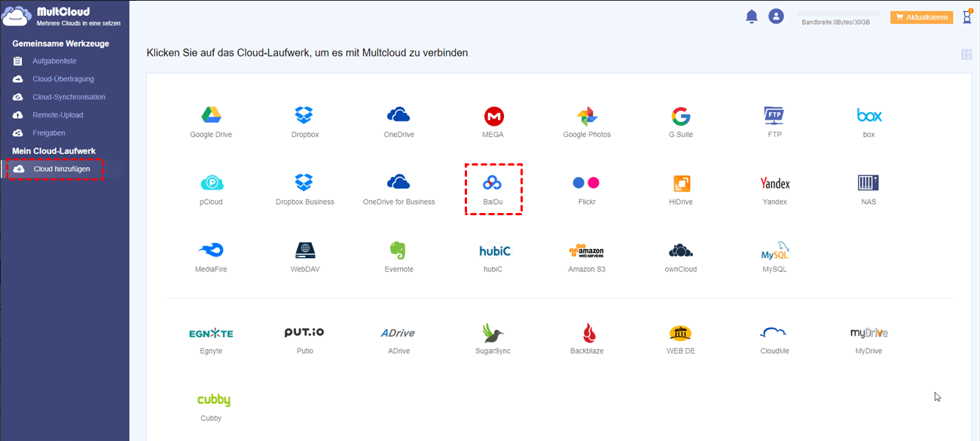
Task: Open Cloud-Übertragung in the sidebar
Action: (65, 79)
